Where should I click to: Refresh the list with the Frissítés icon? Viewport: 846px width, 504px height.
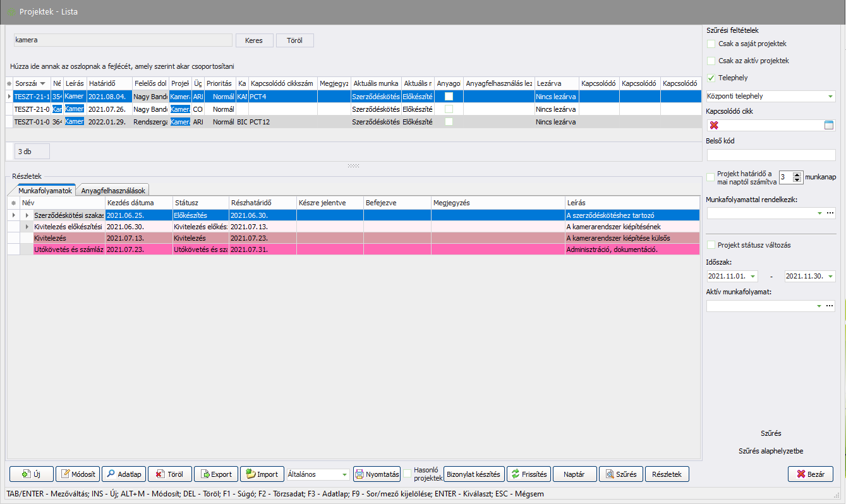[529, 474]
